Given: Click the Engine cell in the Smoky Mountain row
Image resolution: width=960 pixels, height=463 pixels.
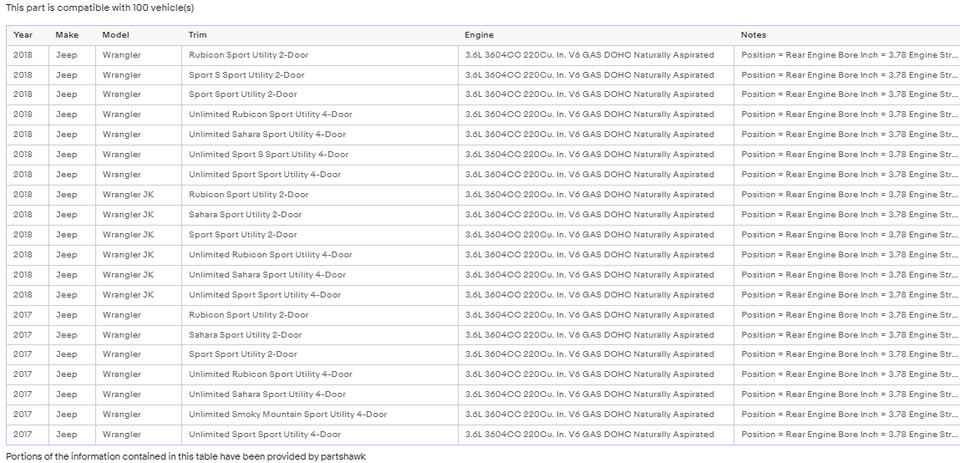Looking at the screenshot, I should pyautogui.click(x=589, y=415).
